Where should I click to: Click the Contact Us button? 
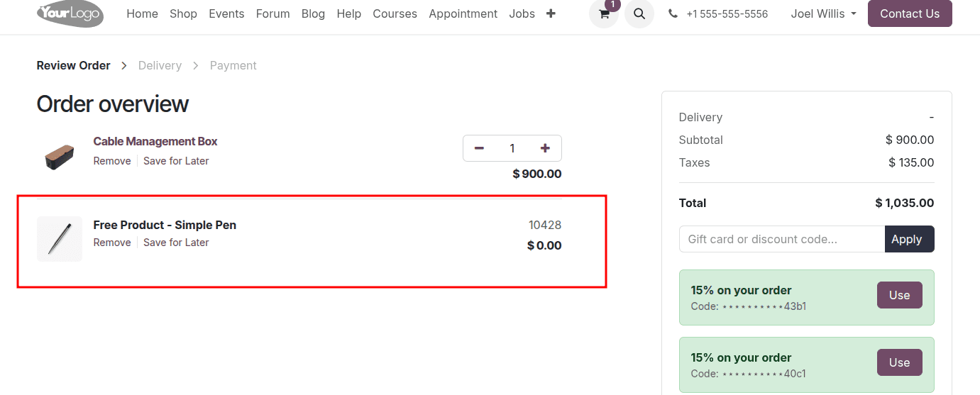tap(909, 13)
